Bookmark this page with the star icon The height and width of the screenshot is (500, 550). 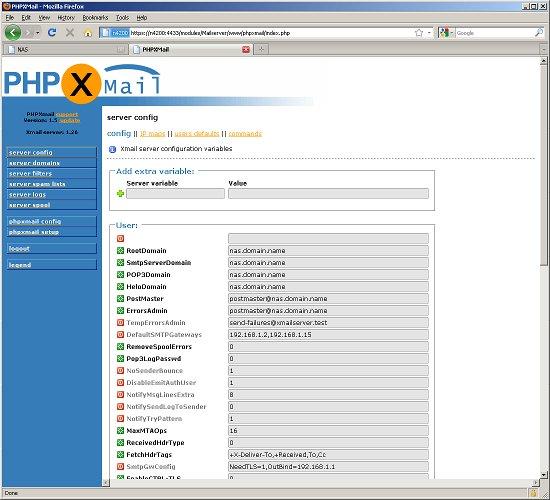419,33
